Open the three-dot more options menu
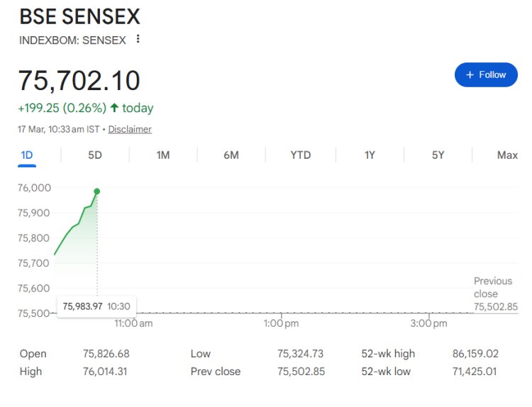 point(138,39)
